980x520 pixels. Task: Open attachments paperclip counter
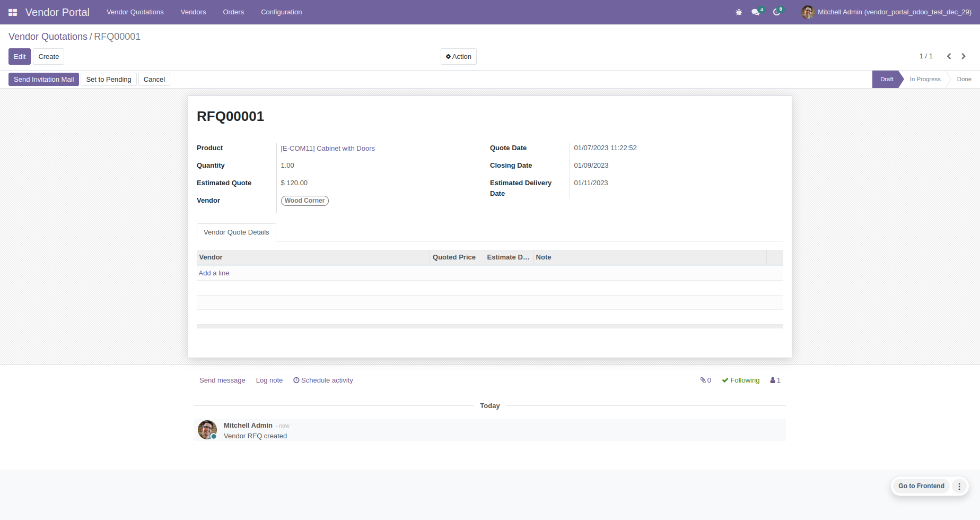click(x=705, y=380)
